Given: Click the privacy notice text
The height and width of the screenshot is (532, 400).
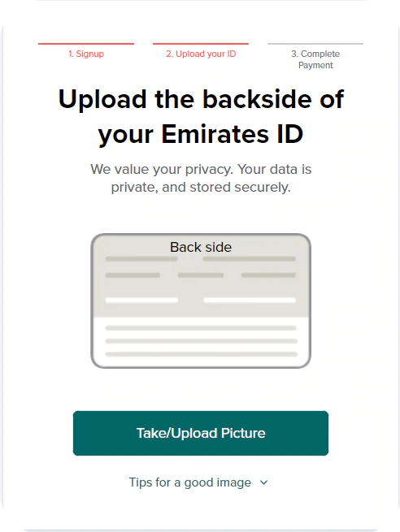Looking at the screenshot, I should pyautogui.click(x=201, y=178).
